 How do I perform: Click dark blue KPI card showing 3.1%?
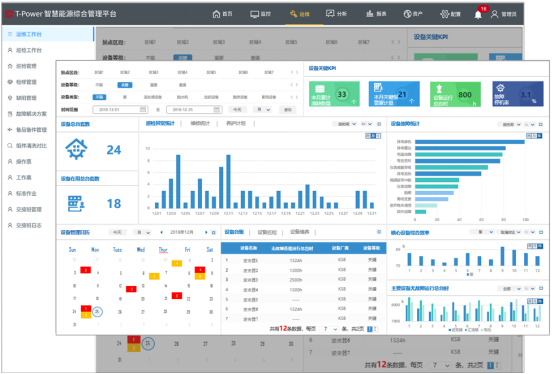pos(518,94)
